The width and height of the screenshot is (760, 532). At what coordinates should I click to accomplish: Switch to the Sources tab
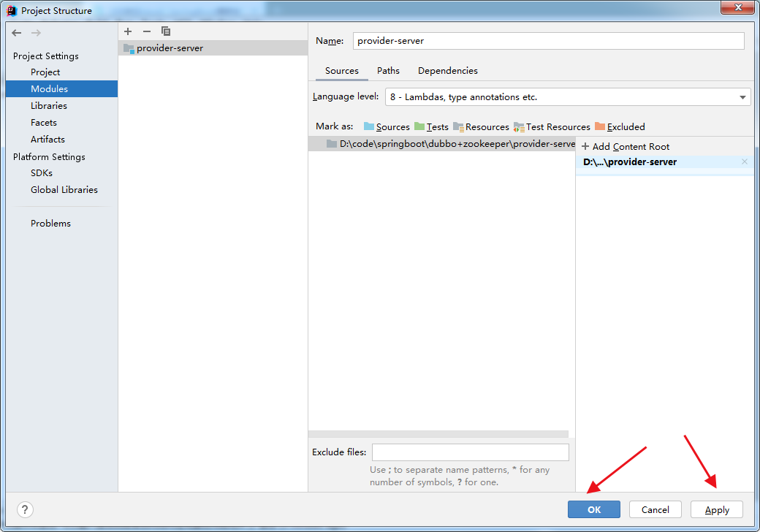(342, 71)
